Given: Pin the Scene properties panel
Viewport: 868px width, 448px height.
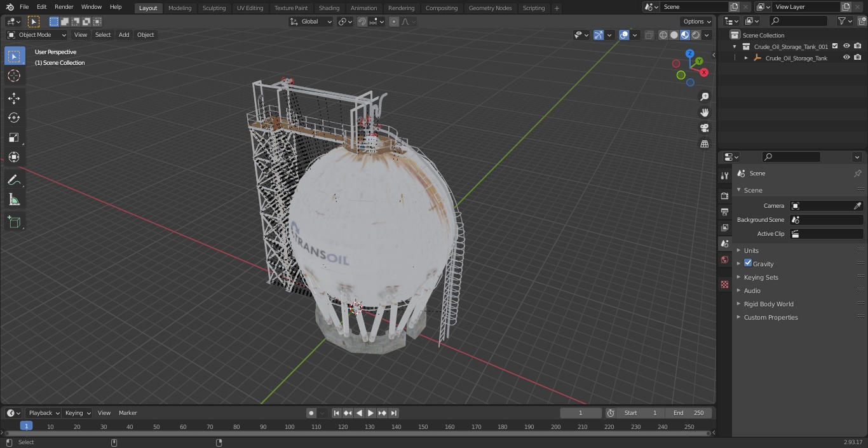Looking at the screenshot, I should coord(857,173).
